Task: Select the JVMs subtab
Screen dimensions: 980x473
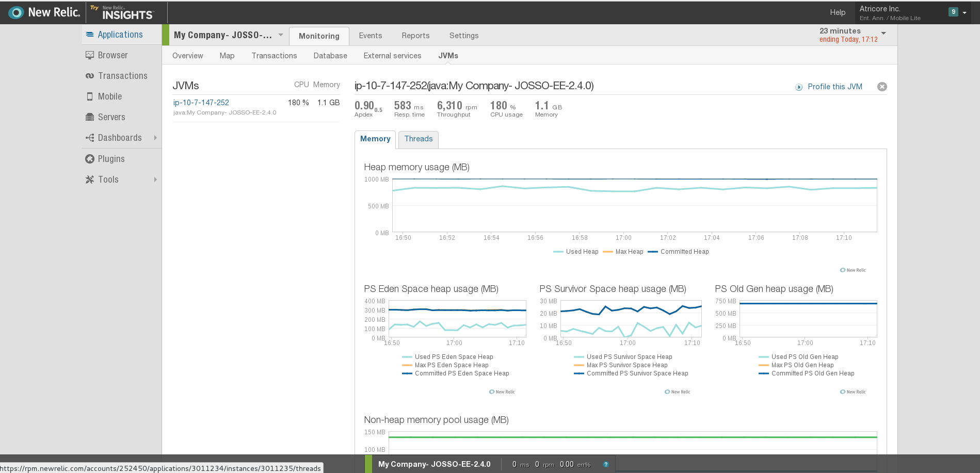Action: point(448,56)
